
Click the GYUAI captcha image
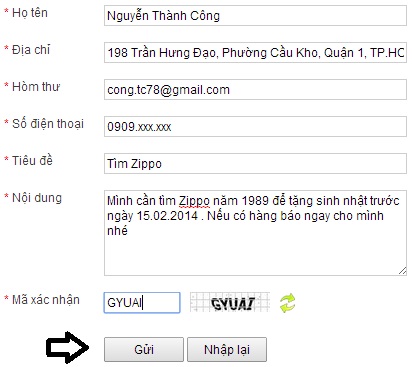coord(230,302)
